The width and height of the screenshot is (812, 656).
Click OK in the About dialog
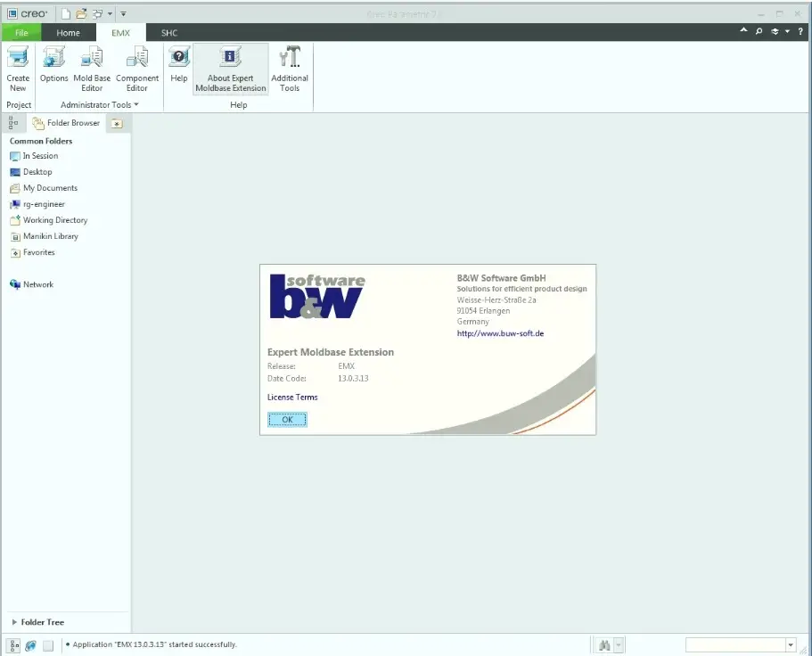[x=287, y=420]
